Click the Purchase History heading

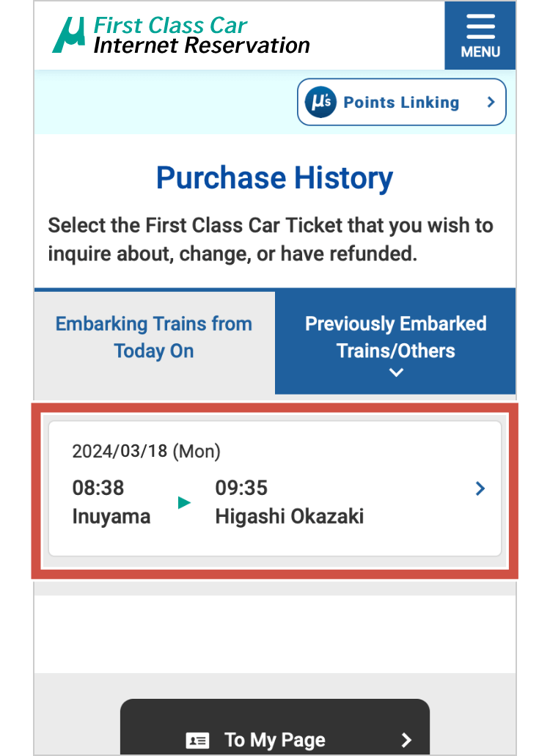tap(275, 177)
